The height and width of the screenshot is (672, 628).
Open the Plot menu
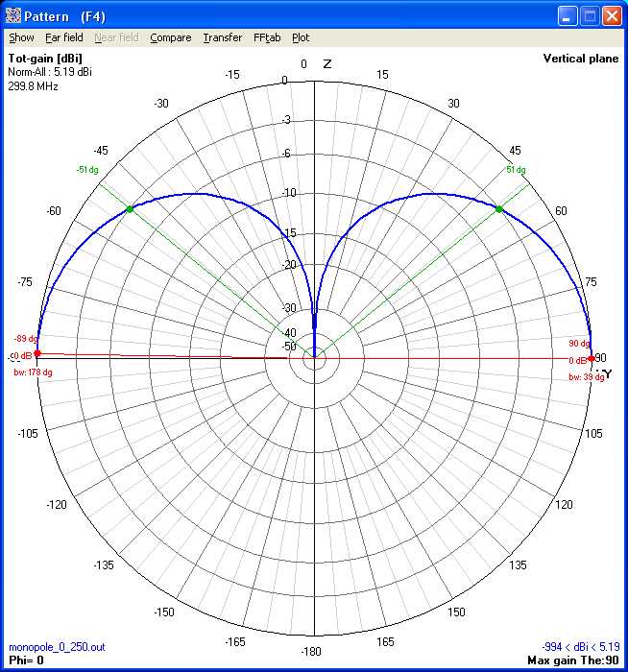click(301, 37)
